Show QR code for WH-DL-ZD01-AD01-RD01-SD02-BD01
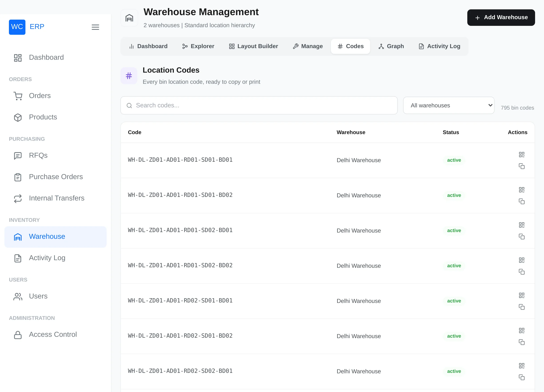544x392 pixels. click(521, 225)
